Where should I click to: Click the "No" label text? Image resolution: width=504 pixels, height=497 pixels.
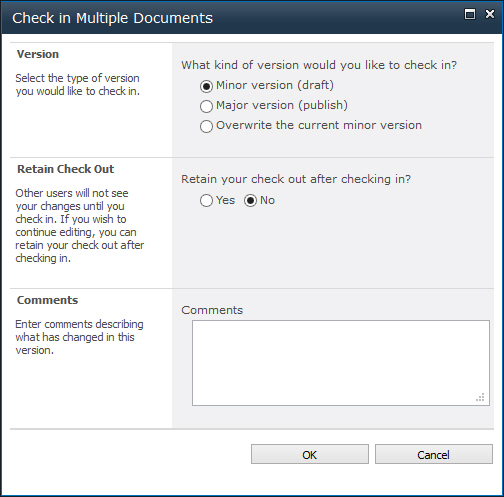pos(267,200)
